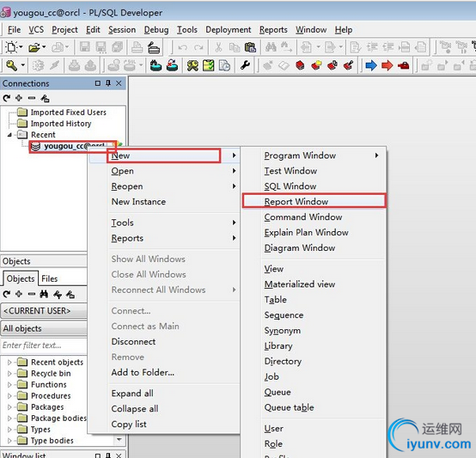The height and width of the screenshot is (458, 476).
Task: Open the Deployment menu
Action: tap(229, 30)
